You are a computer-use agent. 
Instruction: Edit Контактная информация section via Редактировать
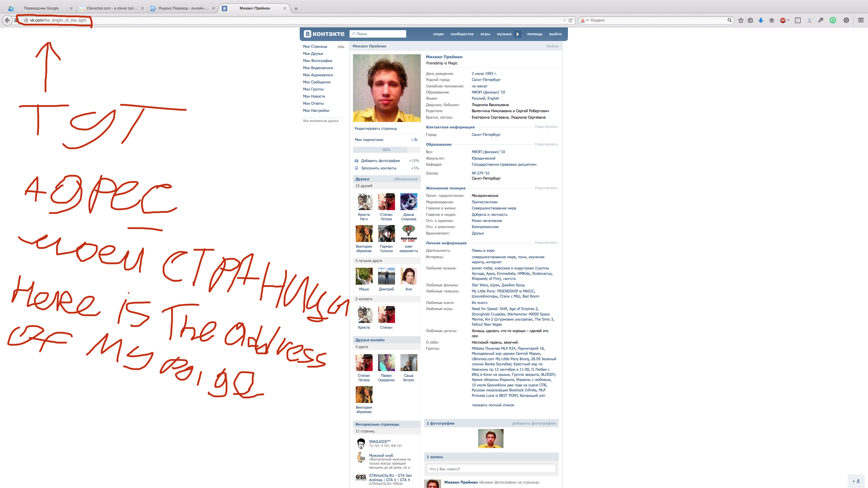pyautogui.click(x=546, y=127)
